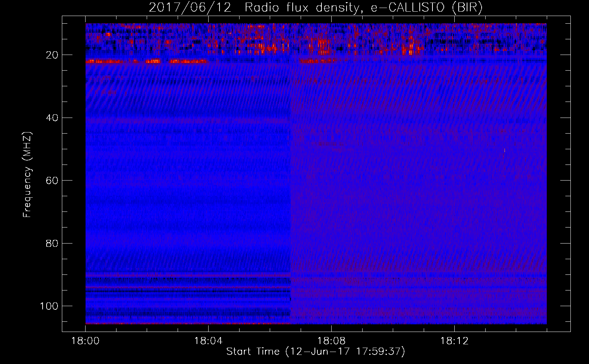The width and height of the screenshot is (589, 364).
Task: Click the 60 frequency tick label
Action: click(52, 181)
